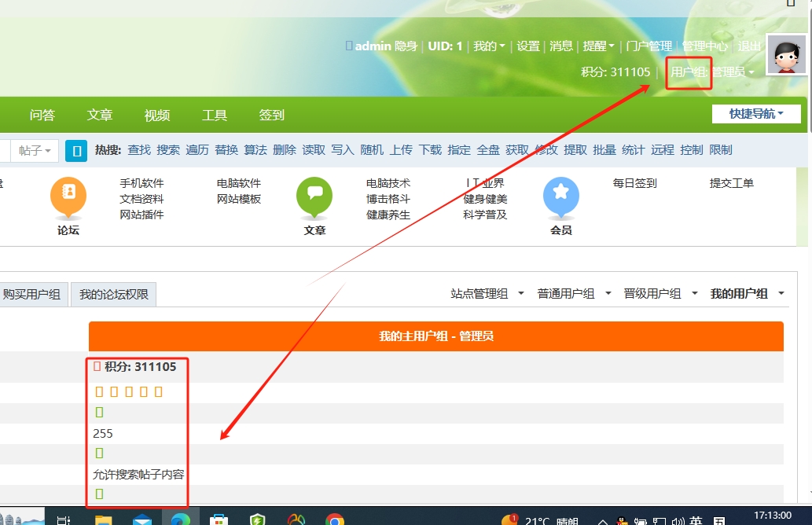The height and width of the screenshot is (525, 812).
Task: Switch to the 我的论坛权限 tab
Action: (x=114, y=295)
